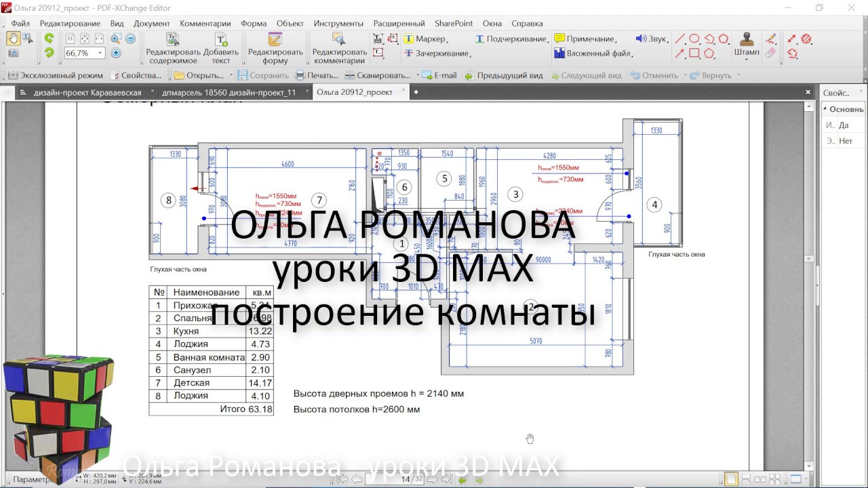Activate the Snapshot camera tool
Screen dimensions: 868x488
pos(14,52)
